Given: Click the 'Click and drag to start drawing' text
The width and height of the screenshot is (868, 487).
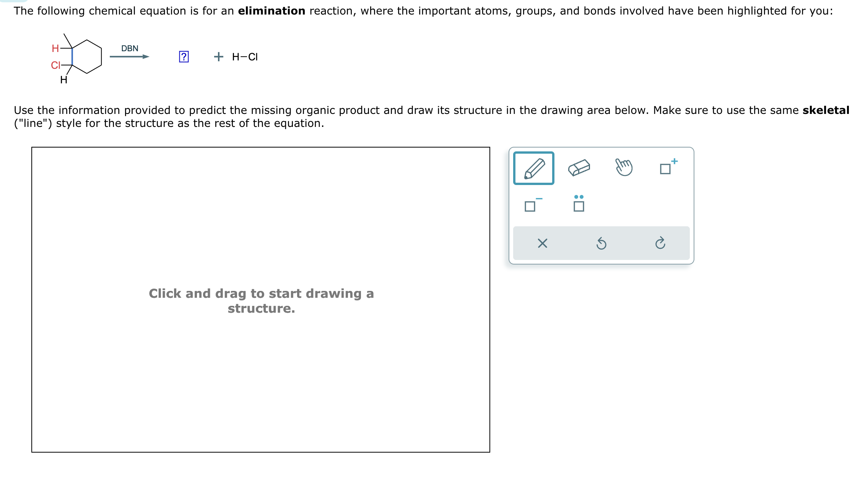Looking at the screenshot, I should 261,300.
